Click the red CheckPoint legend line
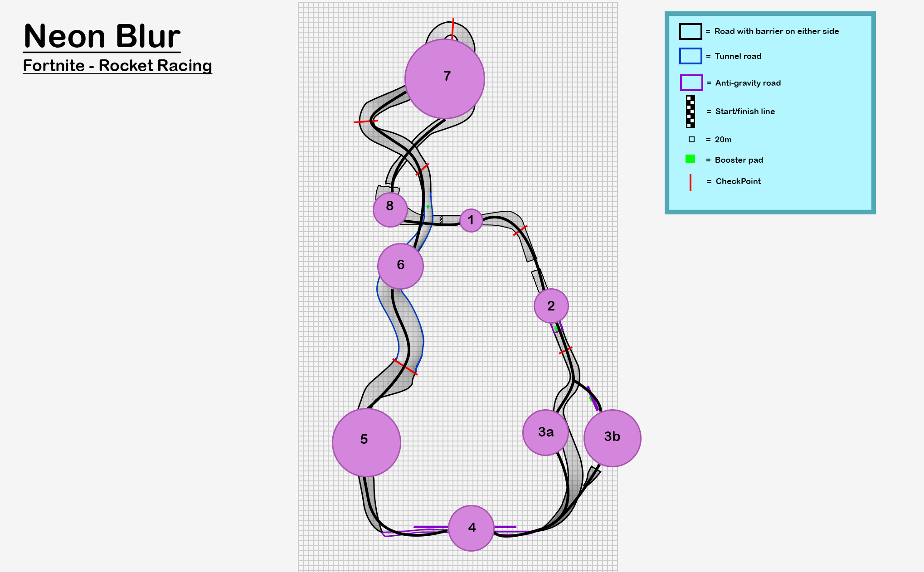This screenshot has width=924, height=572. tap(690, 182)
